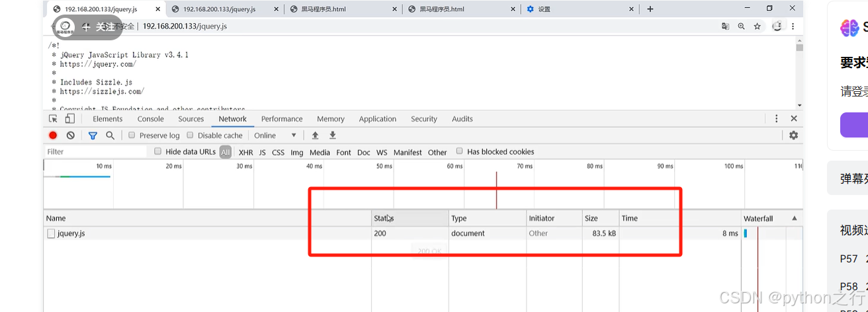The width and height of the screenshot is (868, 312).
Task: Close the 设置 settings tab
Action: tap(632, 9)
